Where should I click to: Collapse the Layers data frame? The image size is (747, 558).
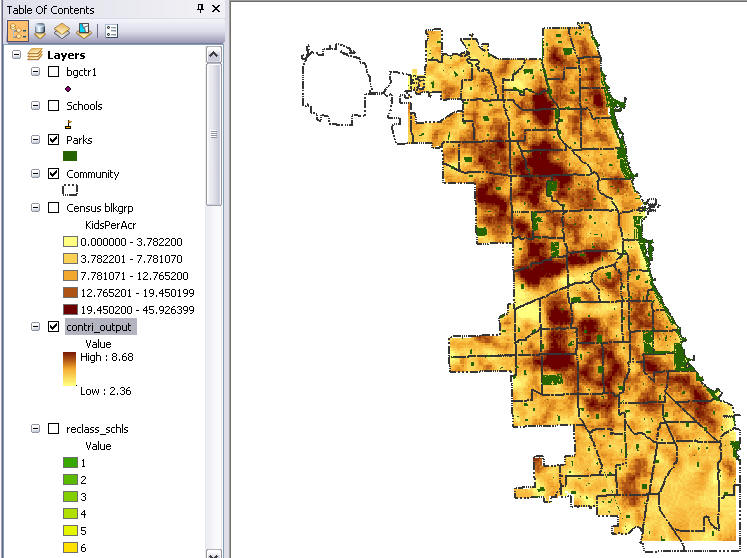[17, 54]
